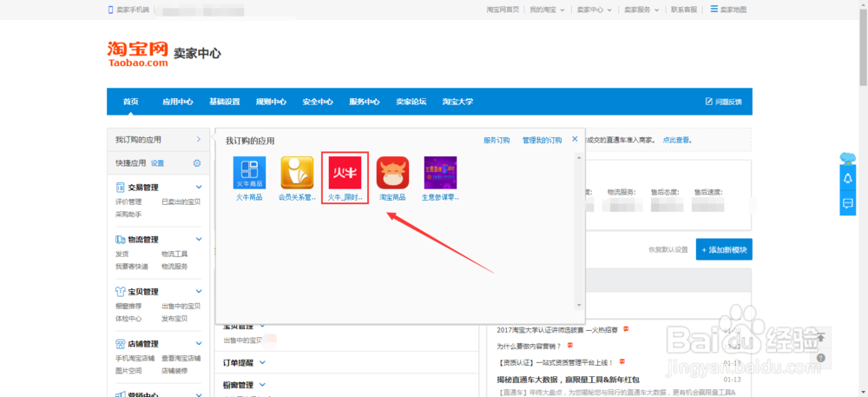Click the 宝贝管理 shirt icon
The width and height of the screenshot is (868, 397).
[x=120, y=291]
